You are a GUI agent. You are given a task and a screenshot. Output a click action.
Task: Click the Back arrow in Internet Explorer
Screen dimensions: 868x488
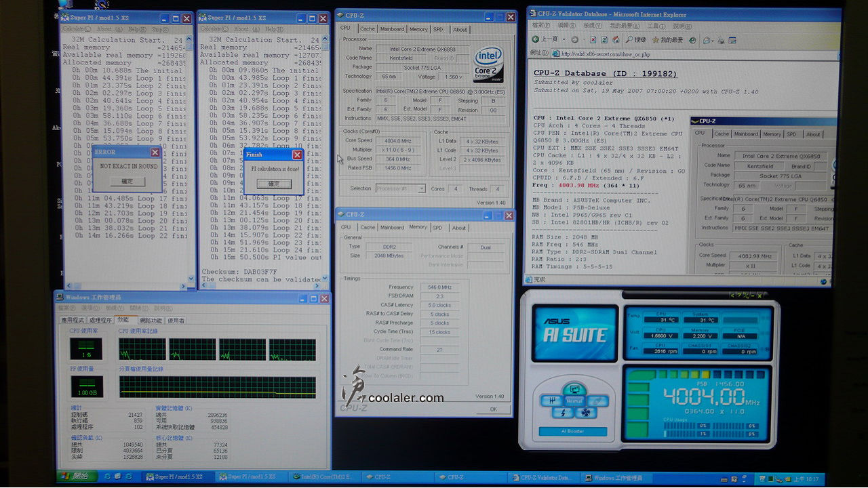pyautogui.click(x=536, y=39)
